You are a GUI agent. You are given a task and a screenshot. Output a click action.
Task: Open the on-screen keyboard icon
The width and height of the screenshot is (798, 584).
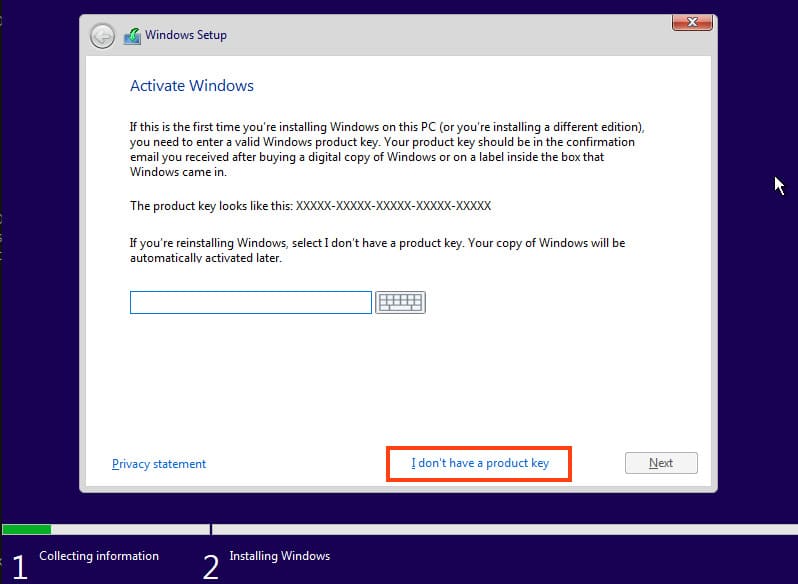click(x=401, y=302)
